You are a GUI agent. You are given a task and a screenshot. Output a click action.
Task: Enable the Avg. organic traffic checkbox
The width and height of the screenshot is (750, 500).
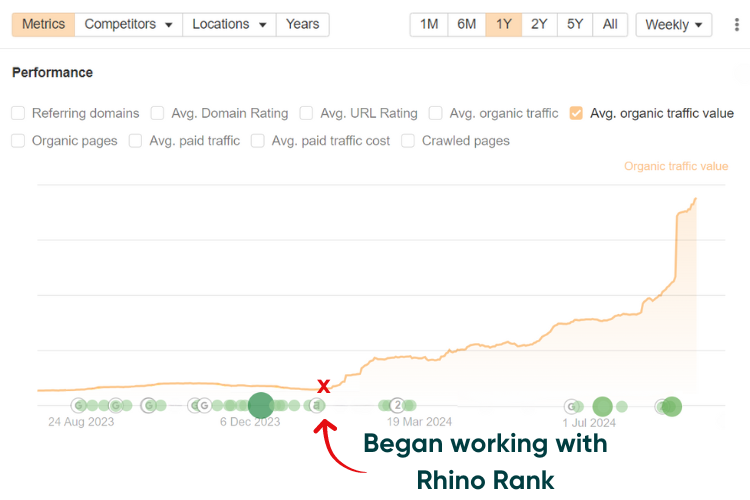435,113
